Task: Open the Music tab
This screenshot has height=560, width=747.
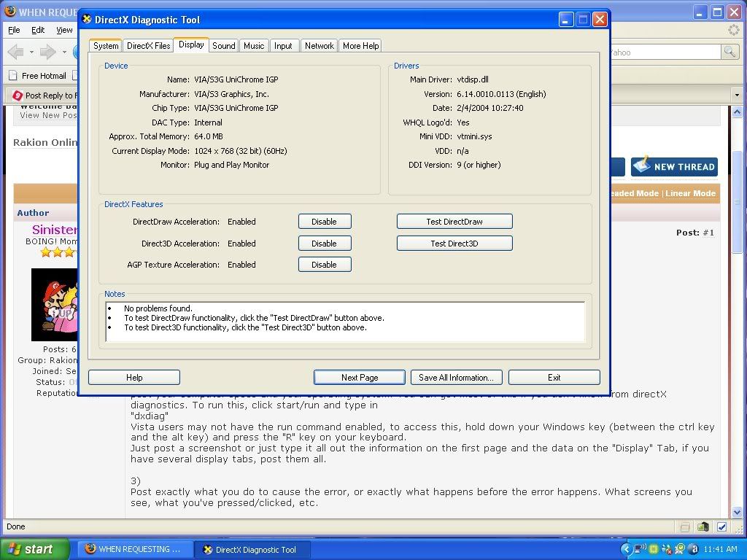Action: 254,46
